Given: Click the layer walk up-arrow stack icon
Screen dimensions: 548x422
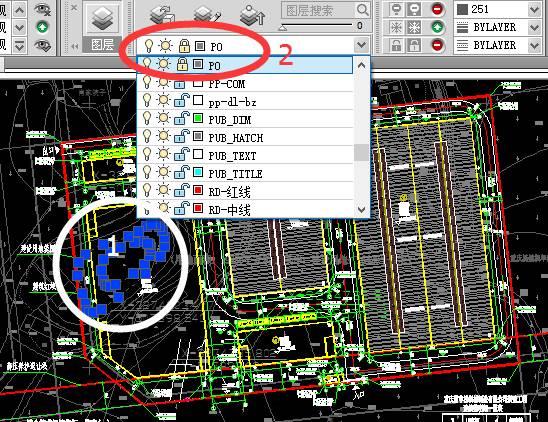Looking at the screenshot, I should click(252, 16).
